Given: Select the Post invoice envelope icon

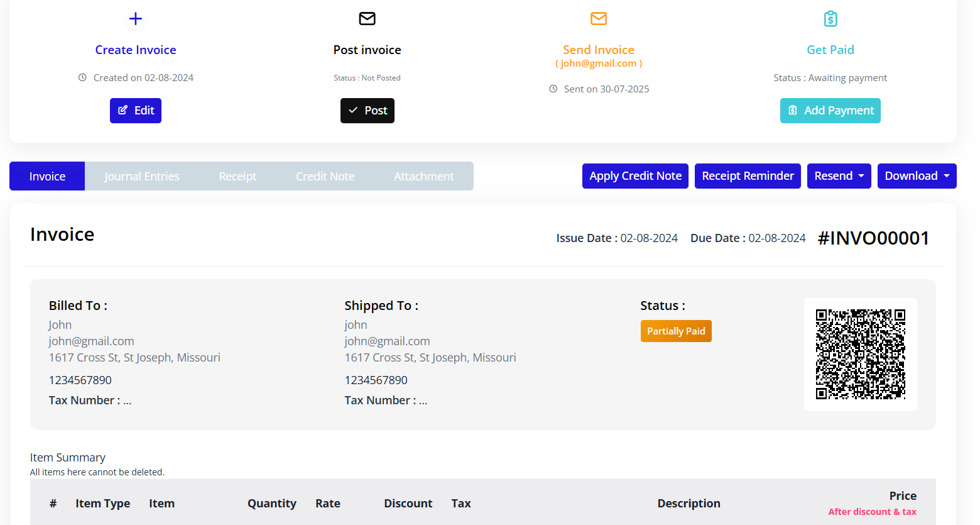Looking at the screenshot, I should click(367, 18).
